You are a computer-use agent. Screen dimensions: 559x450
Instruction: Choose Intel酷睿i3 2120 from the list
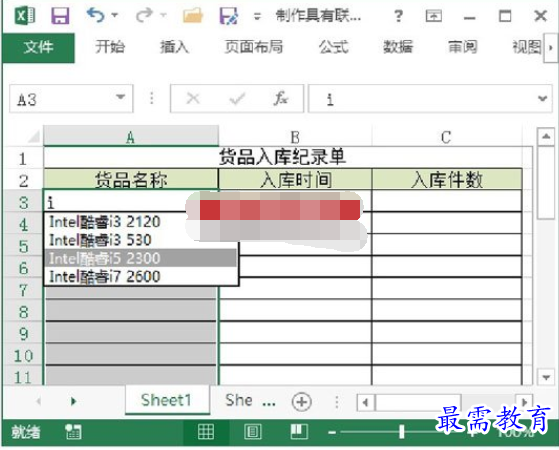click(x=141, y=222)
